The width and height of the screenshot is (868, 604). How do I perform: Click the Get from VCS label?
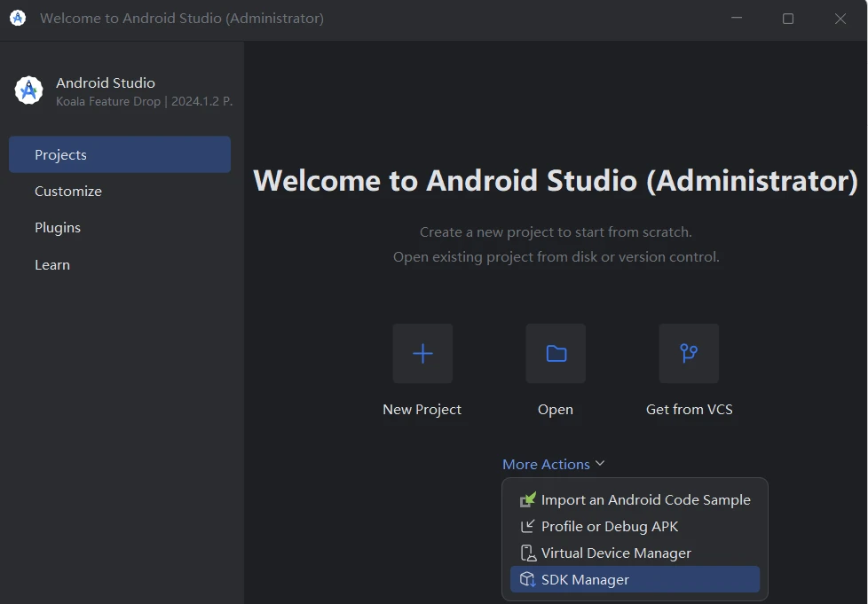coord(690,409)
